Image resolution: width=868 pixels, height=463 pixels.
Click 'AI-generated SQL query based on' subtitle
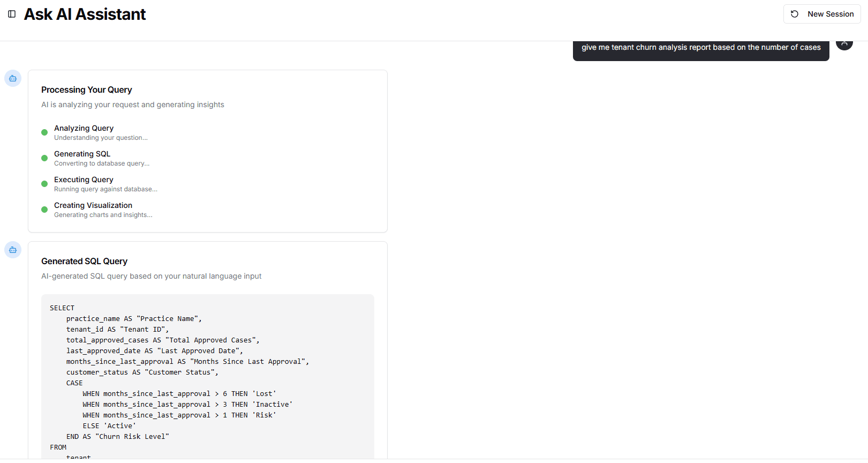(152, 276)
